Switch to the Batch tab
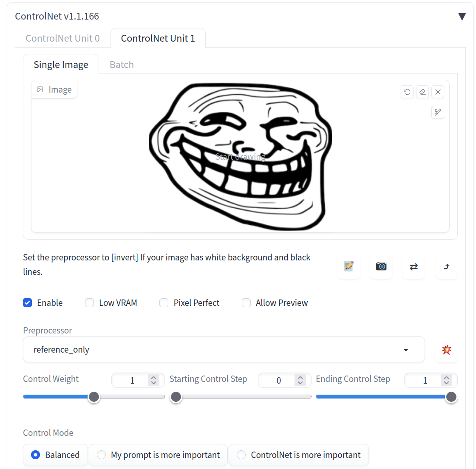The width and height of the screenshot is (476, 469). tap(122, 65)
